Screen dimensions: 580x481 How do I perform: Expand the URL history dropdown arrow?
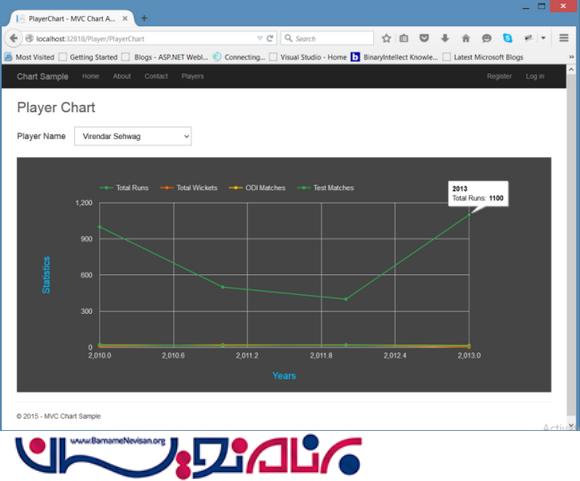point(260,38)
